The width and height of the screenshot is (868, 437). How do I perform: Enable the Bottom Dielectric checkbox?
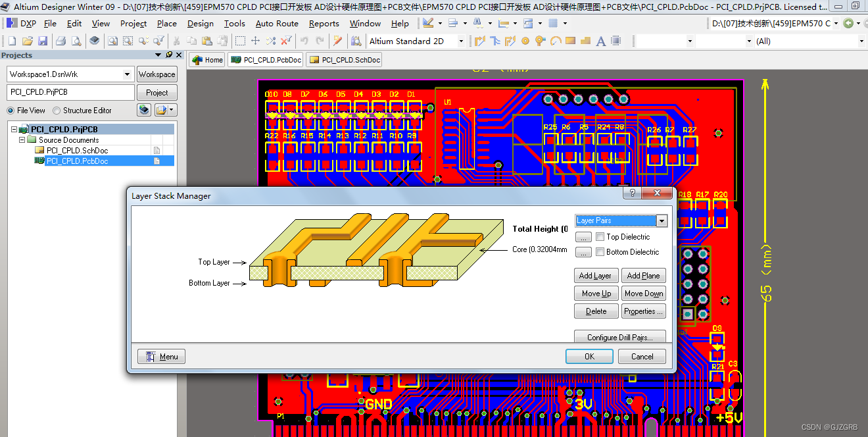tap(600, 252)
